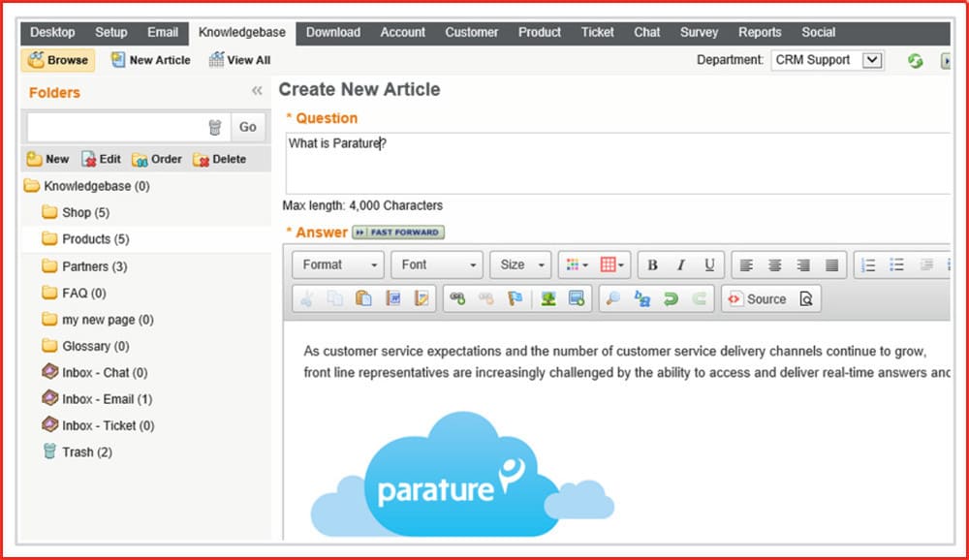Click the undo arrow icon
This screenshot has height=560, width=969.
tap(671, 299)
